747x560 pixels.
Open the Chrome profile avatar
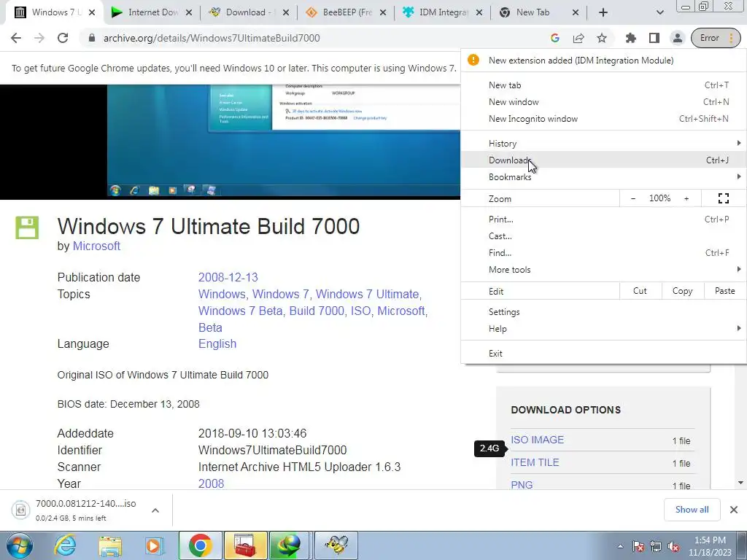(x=678, y=38)
